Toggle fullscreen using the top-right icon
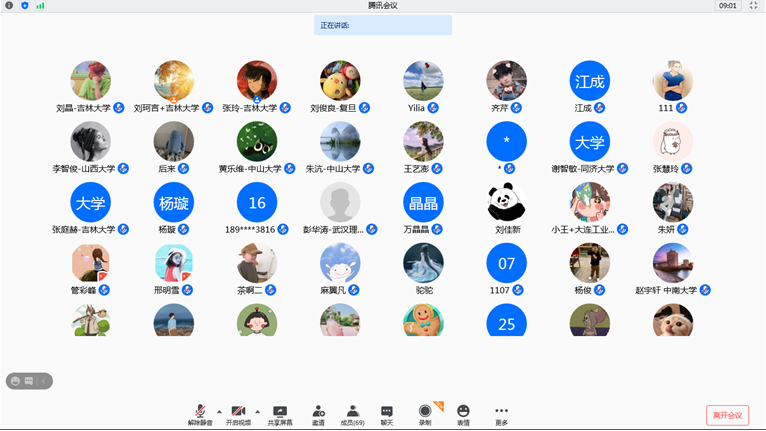 point(754,6)
